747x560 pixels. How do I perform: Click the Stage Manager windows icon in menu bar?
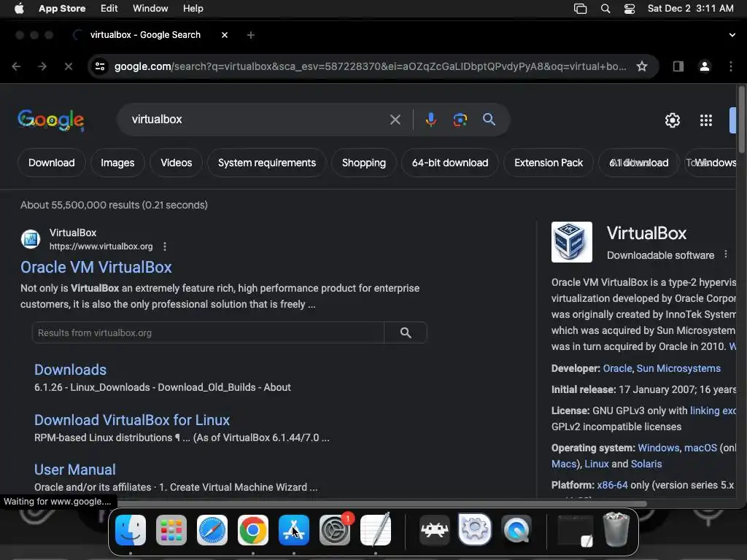(580, 9)
